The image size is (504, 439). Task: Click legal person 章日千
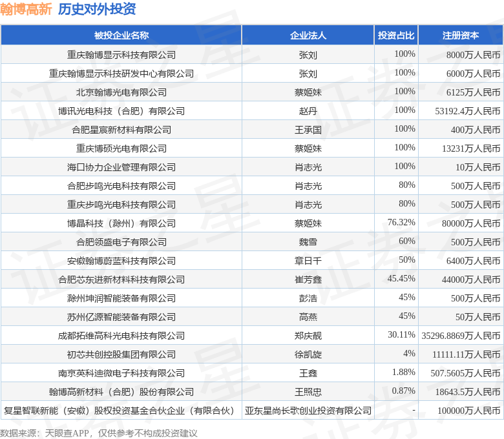point(308,261)
